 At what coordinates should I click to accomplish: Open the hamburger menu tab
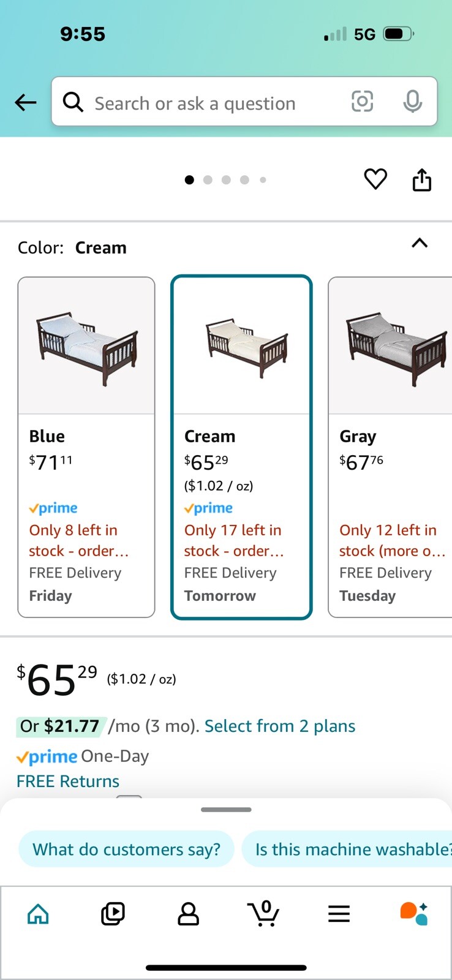pyautogui.click(x=339, y=914)
